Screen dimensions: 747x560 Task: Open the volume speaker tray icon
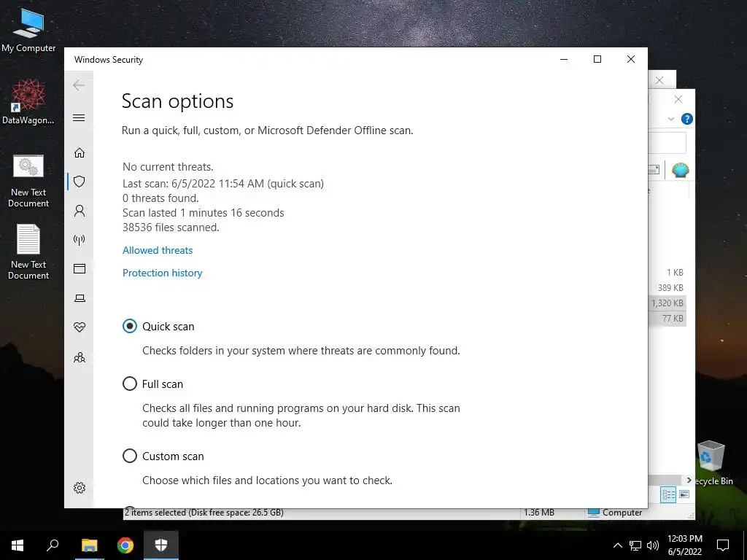click(653, 545)
